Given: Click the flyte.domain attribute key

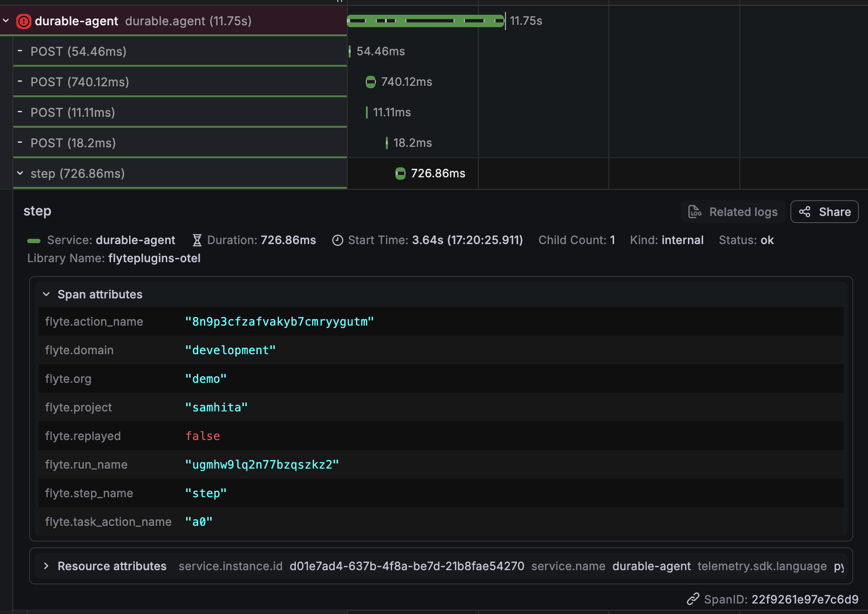Looking at the screenshot, I should coord(79,350).
